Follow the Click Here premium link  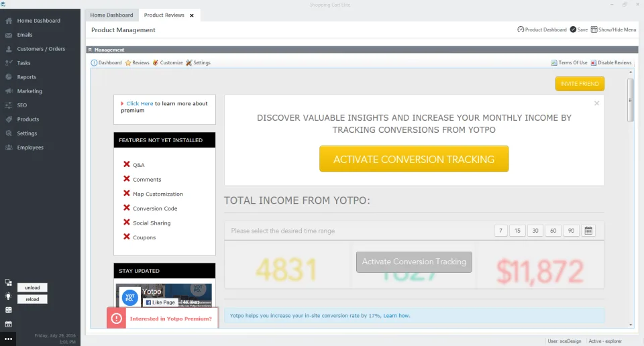tap(140, 103)
